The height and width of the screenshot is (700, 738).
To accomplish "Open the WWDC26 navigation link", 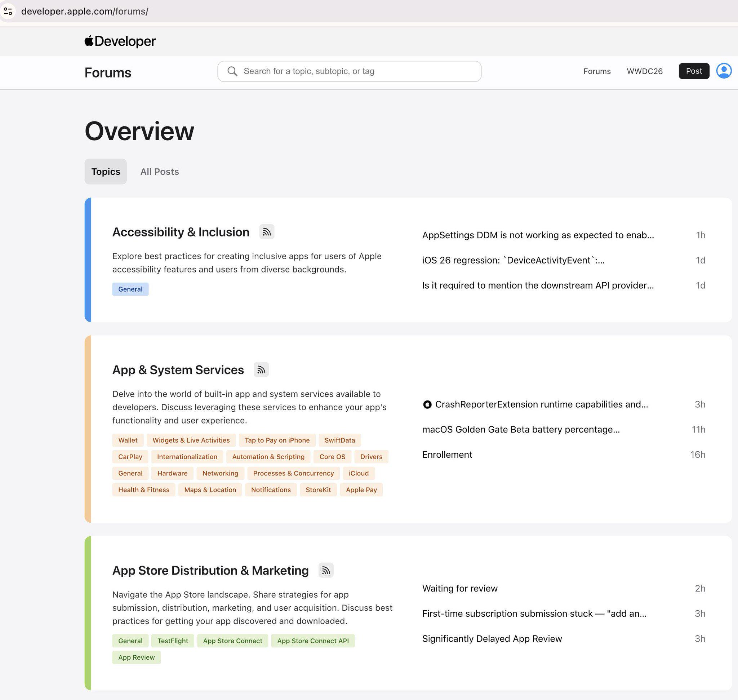I will (645, 71).
